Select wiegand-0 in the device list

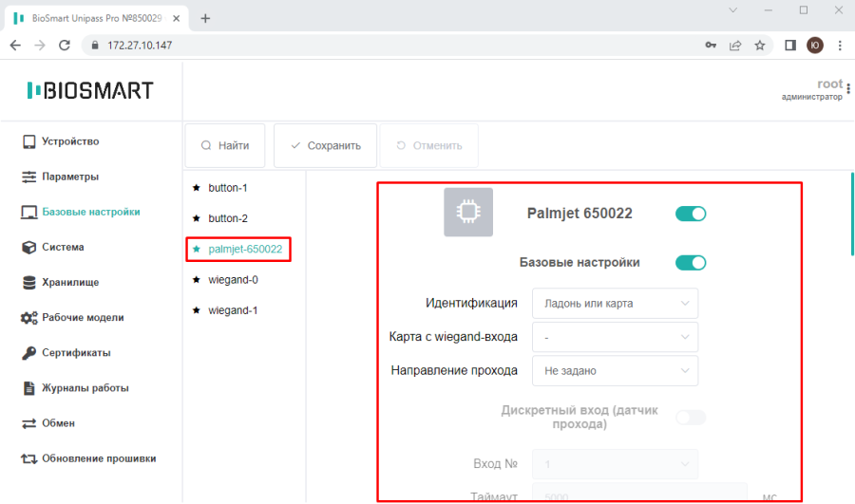click(233, 279)
